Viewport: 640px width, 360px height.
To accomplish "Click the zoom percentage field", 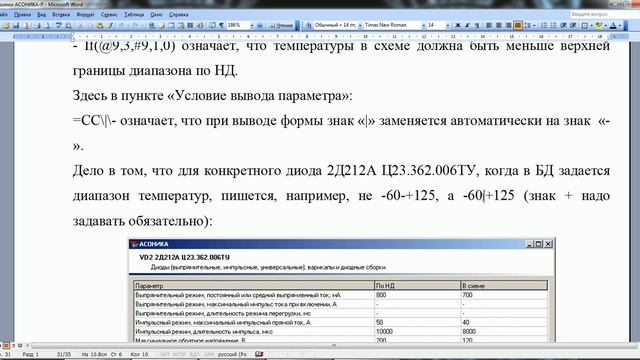I will point(238,25).
